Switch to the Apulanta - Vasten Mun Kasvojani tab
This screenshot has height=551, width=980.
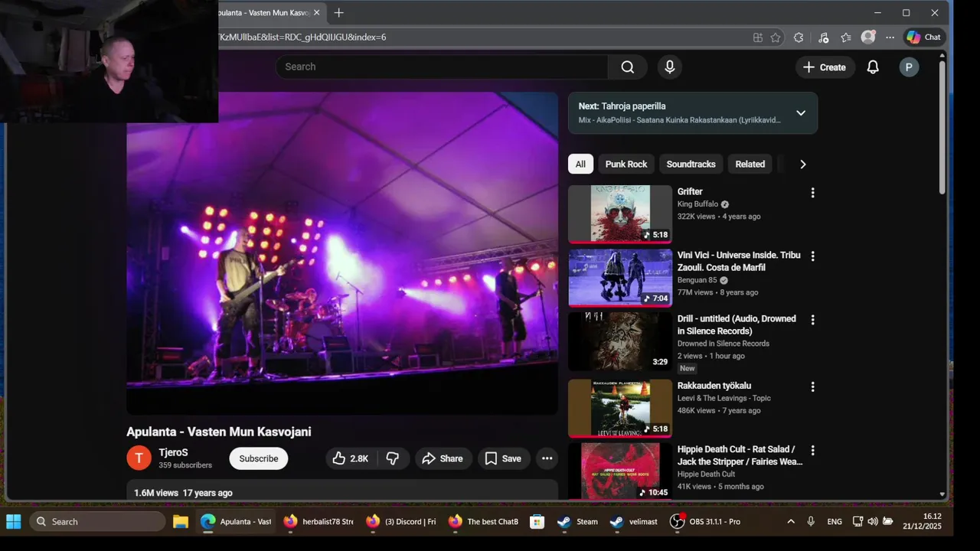(264, 13)
